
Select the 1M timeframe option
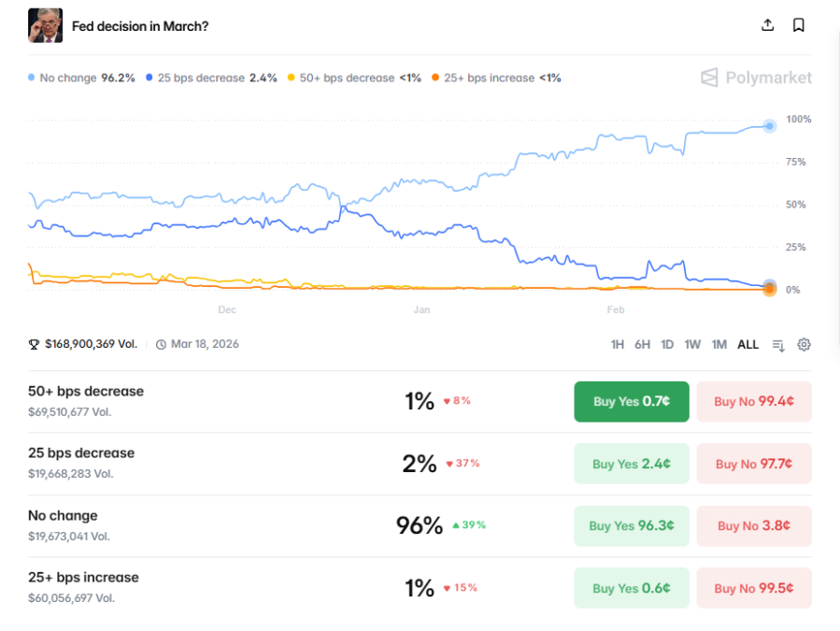719,344
